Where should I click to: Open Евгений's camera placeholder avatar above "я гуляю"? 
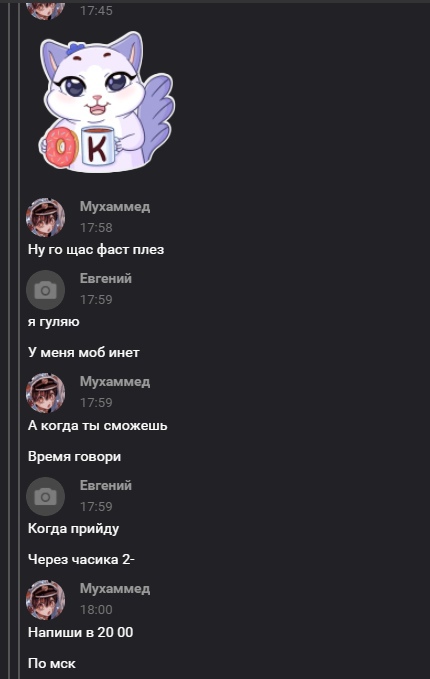(x=45, y=290)
